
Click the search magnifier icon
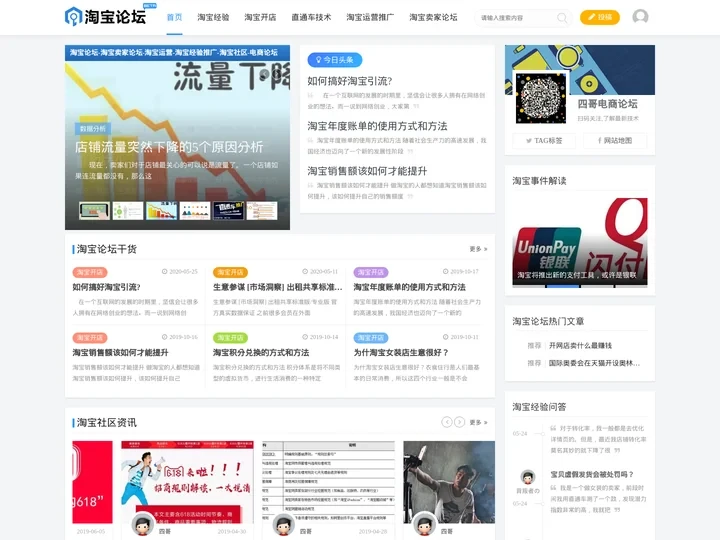[562, 18]
